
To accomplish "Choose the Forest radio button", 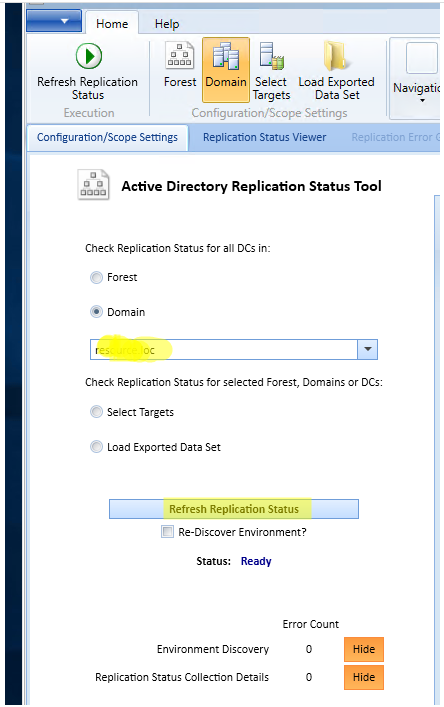I will click(96, 277).
